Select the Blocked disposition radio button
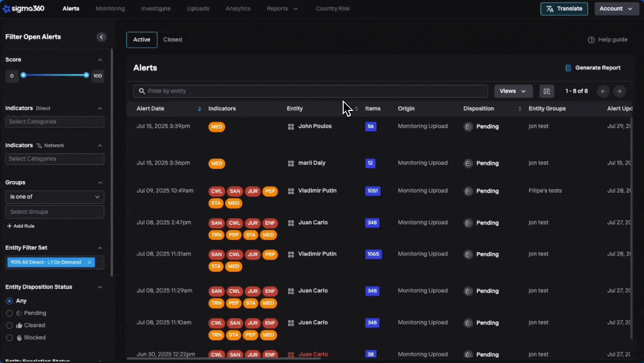Screen dimensions: 644x363 coord(9,338)
